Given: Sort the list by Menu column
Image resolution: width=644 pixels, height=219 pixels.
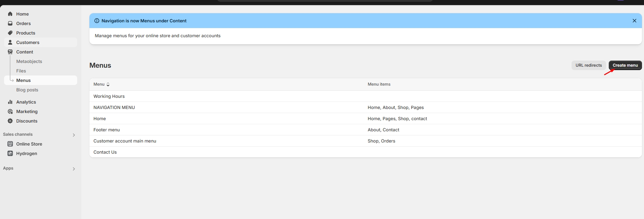Looking at the screenshot, I should (101, 84).
